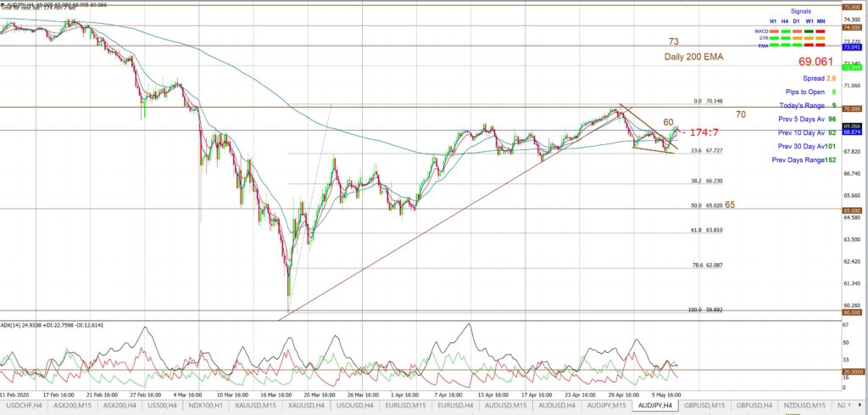Open the chart menu triangle beside AUDJPY title
The image size is (868, 415).
tap(3, 4)
